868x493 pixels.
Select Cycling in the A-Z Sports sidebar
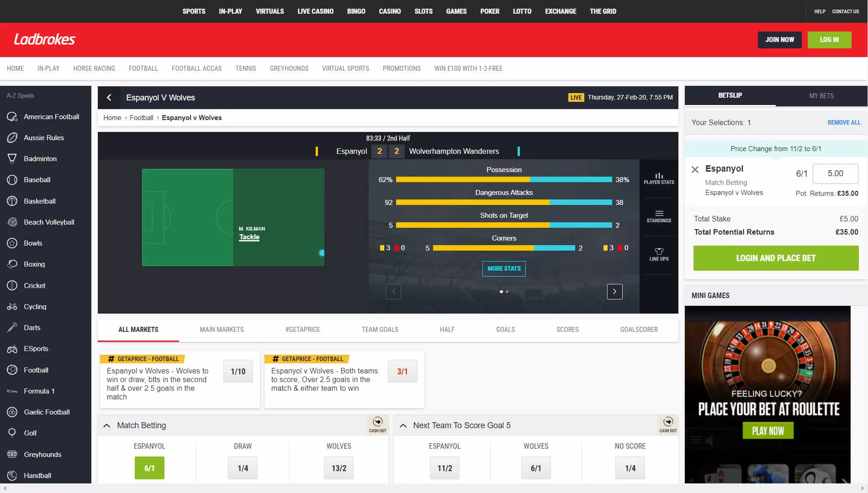click(x=35, y=307)
